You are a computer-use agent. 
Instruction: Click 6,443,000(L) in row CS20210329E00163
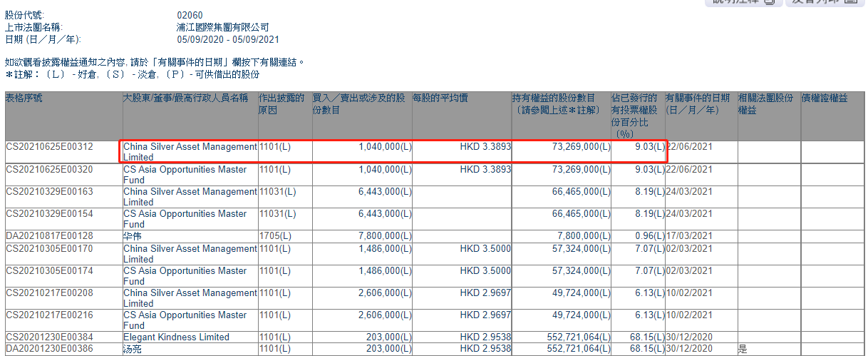[383, 192]
